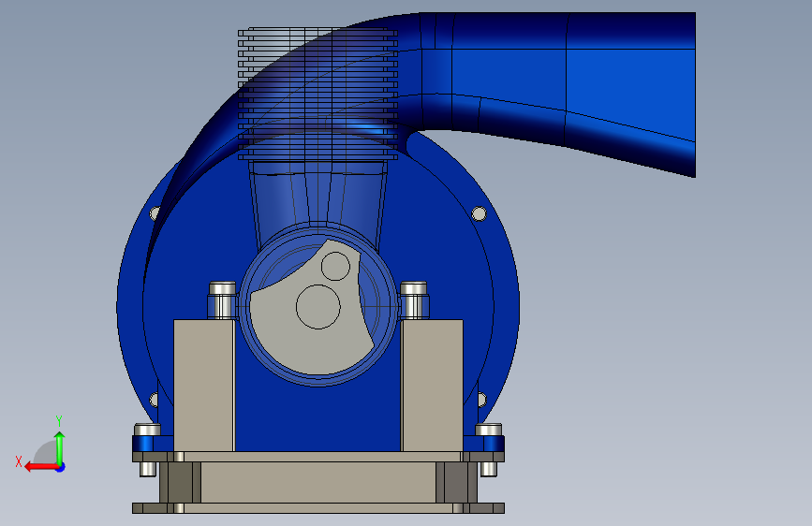Select the red "X" axis label

tap(19, 461)
